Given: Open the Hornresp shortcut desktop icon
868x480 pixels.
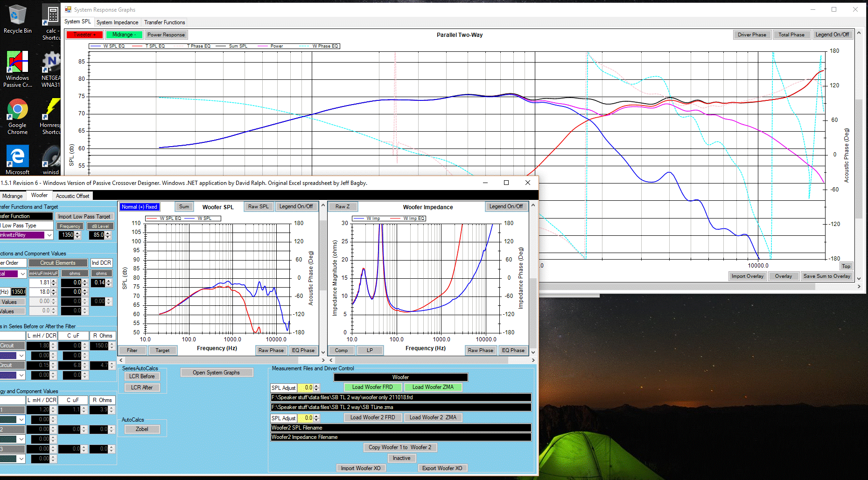Looking at the screenshot, I should click(x=50, y=117).
